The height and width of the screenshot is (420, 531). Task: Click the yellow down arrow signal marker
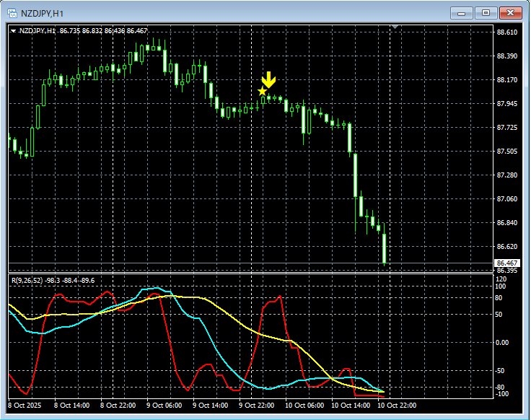(x=268, y=79)
